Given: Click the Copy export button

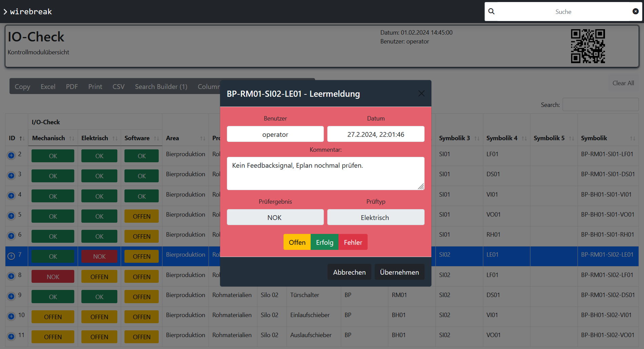Looking at the screenshot, I should pyautogui.click(x=22, y=87).
